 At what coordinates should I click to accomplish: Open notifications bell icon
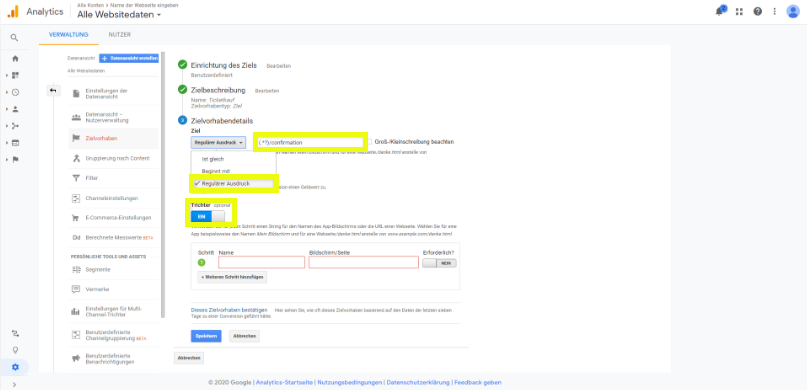[720, 11]
